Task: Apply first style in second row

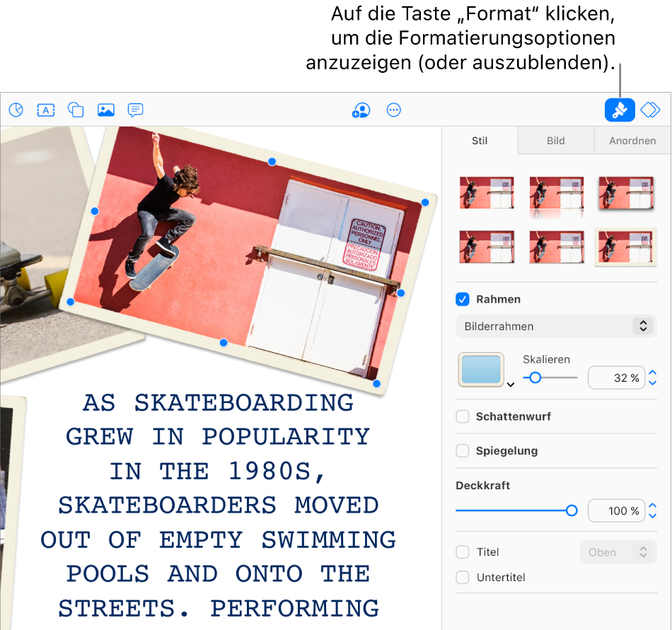Action: click(487, 247)
